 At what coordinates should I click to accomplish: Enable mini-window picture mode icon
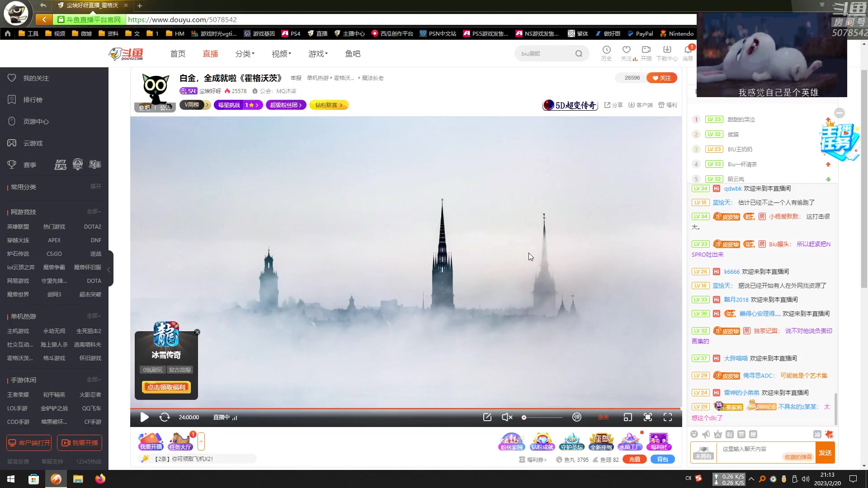pyautogui.click(x=628, y=418)
